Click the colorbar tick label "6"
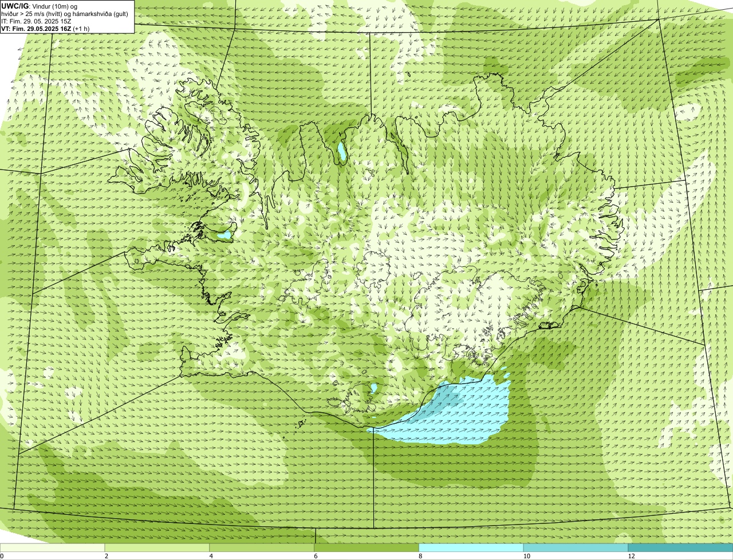Image resolution: width=733 pixels, height=560 pixels. coord(315,556)
